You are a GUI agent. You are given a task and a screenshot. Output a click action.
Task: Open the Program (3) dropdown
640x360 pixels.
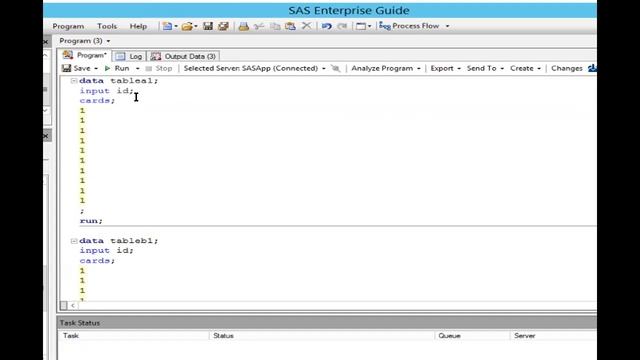click(x=84, y=41)
